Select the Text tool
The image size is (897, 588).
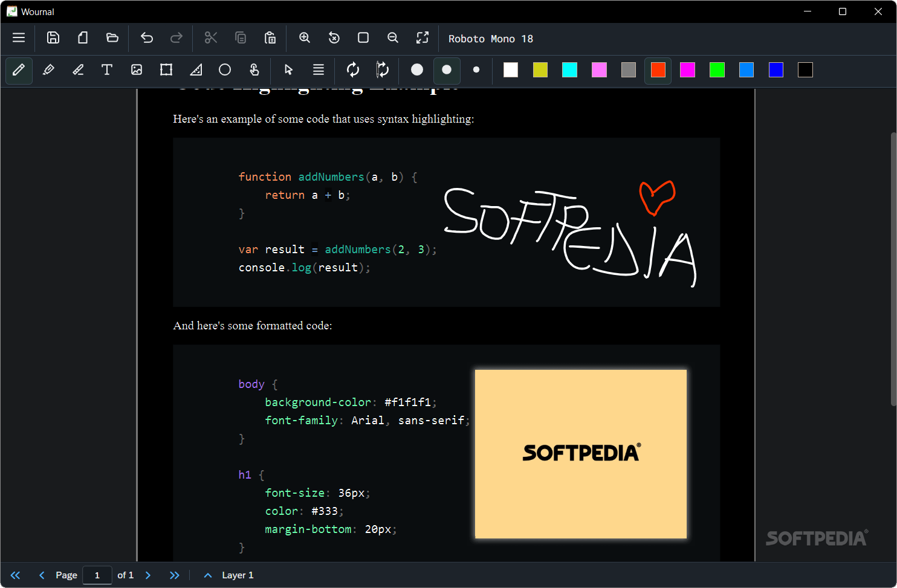(107, 70)
